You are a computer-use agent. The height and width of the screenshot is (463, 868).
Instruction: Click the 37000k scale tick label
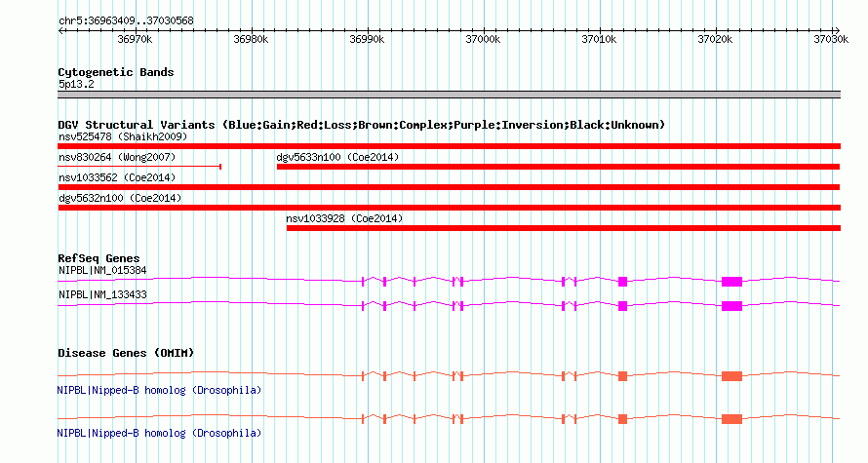point(484,39)
